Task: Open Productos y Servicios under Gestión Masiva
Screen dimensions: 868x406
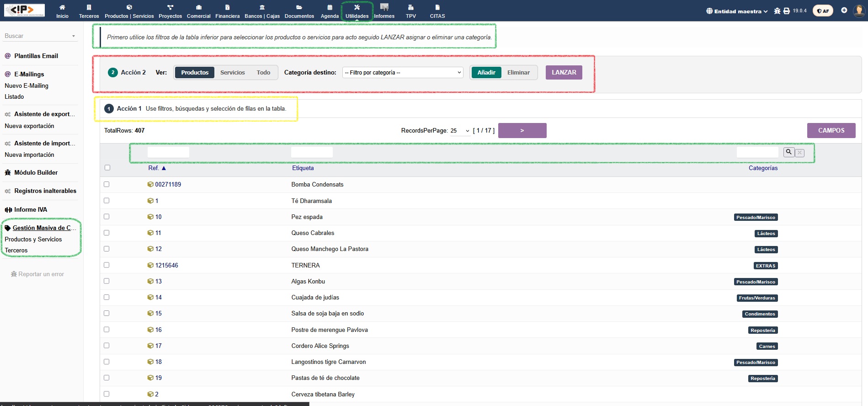Action: pos(33,239)
